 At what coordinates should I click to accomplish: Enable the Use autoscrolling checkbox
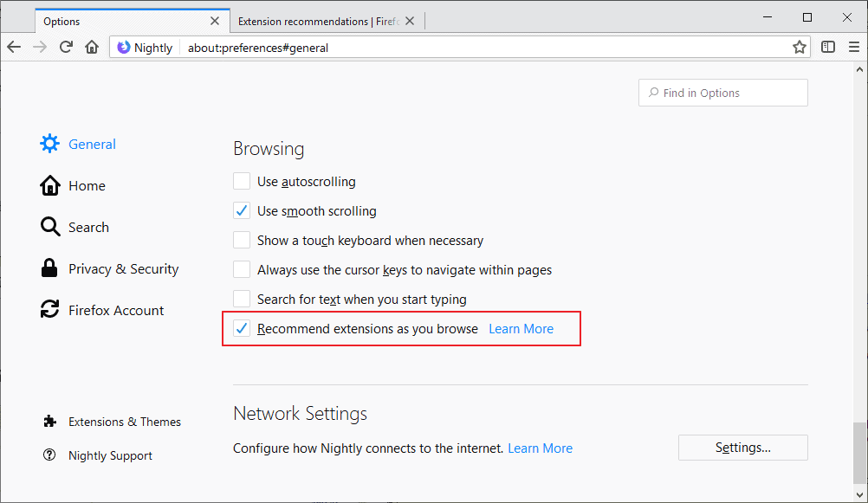tap(241, 181)
